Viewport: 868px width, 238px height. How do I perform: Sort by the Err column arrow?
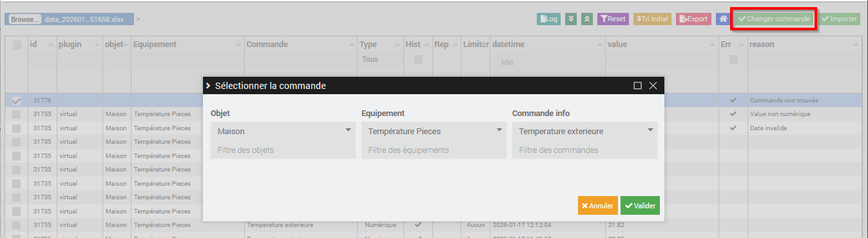point(742,45)
